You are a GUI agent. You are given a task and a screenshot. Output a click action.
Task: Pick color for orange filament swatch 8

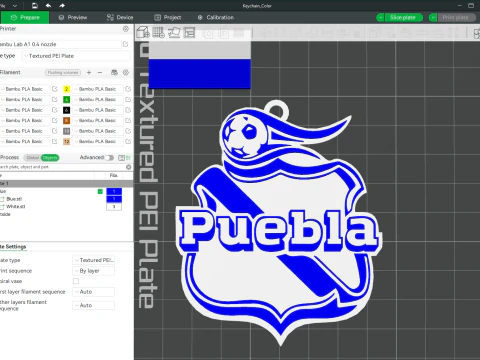click(67, 120)
